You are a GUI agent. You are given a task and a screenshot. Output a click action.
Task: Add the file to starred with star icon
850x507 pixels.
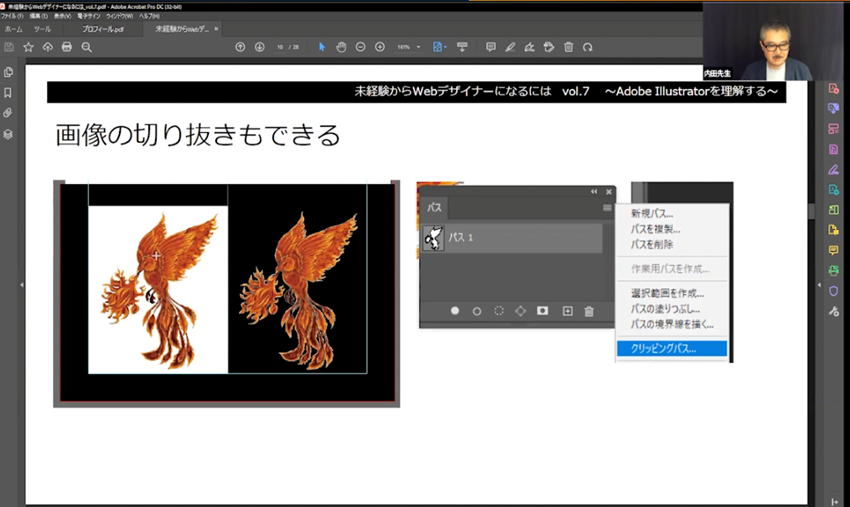tap(28, 47)
